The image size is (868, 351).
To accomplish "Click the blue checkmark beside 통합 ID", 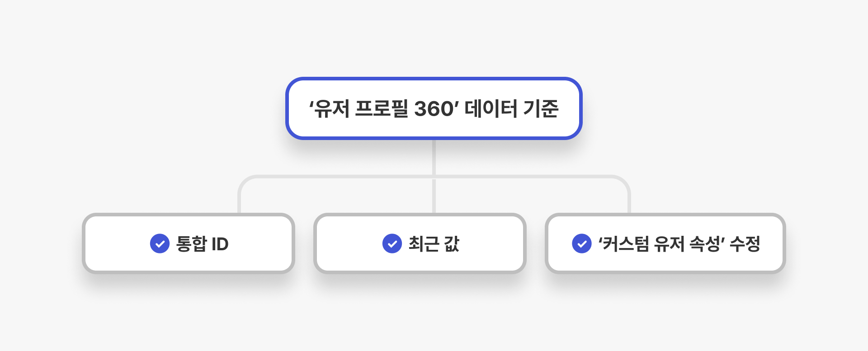I will point(160,244).
